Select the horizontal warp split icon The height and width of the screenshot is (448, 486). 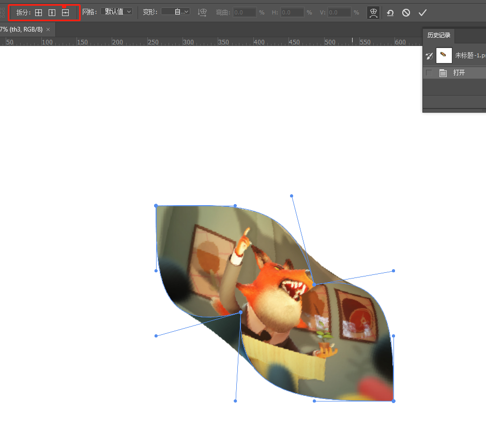coord(65,13)
